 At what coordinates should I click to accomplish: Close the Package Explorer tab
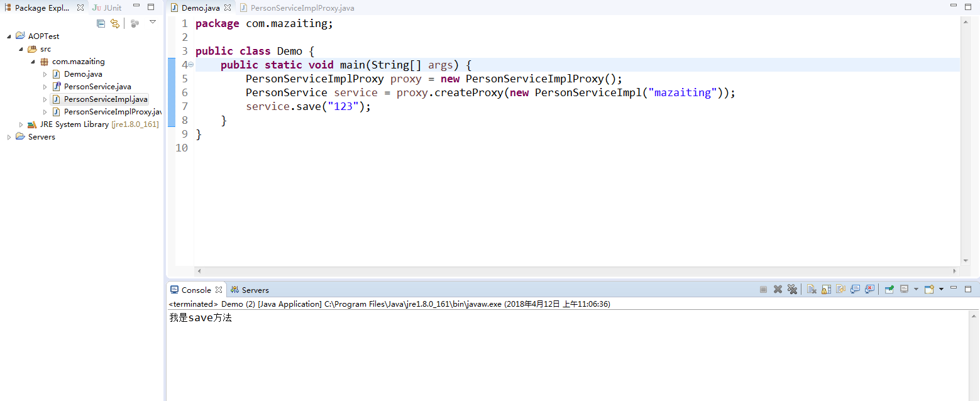point(80,8)
